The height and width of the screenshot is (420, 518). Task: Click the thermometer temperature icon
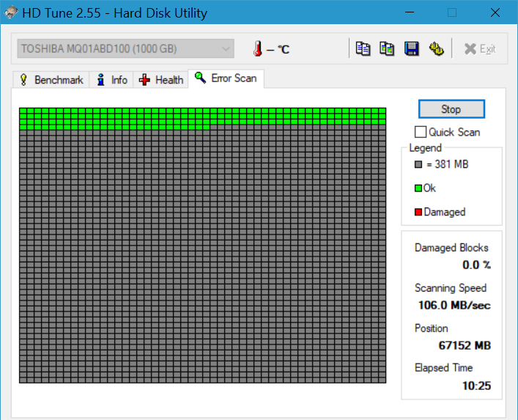(257, 49)
